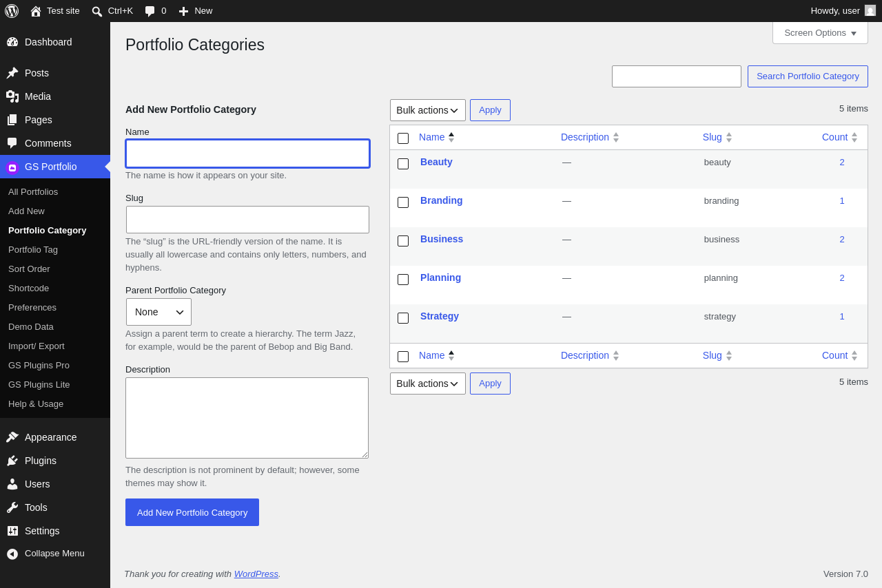Click the WordPress logo icon

12,11
